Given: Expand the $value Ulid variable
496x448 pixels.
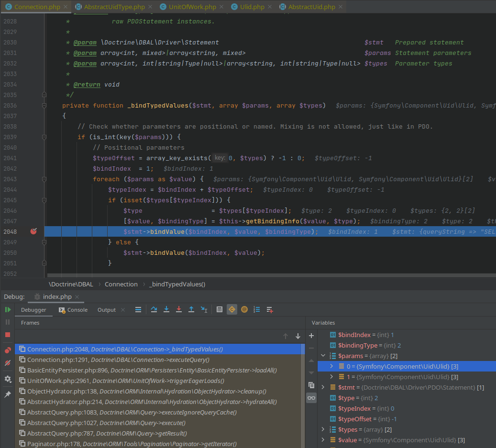Looking at the screenshot, I should (323, 440).
